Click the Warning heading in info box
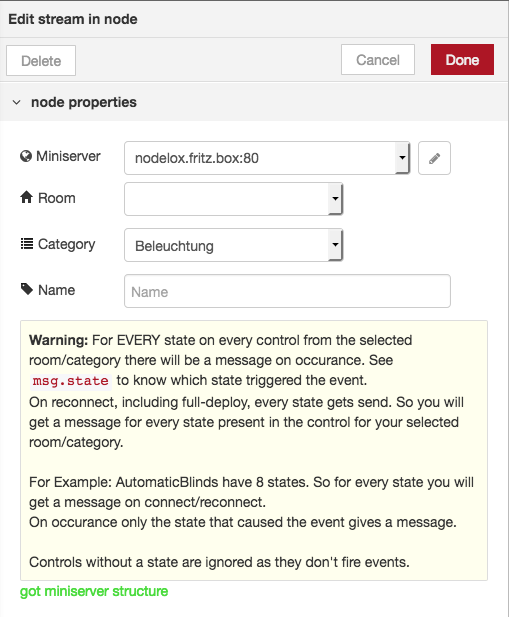 [x=59, y=340]
